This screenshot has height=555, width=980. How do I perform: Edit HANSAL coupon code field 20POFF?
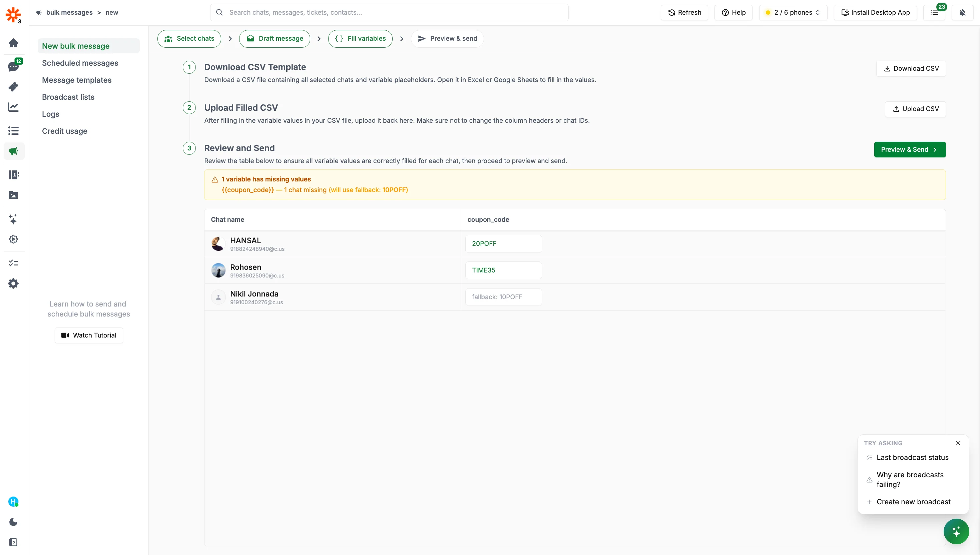coord(503,243)
